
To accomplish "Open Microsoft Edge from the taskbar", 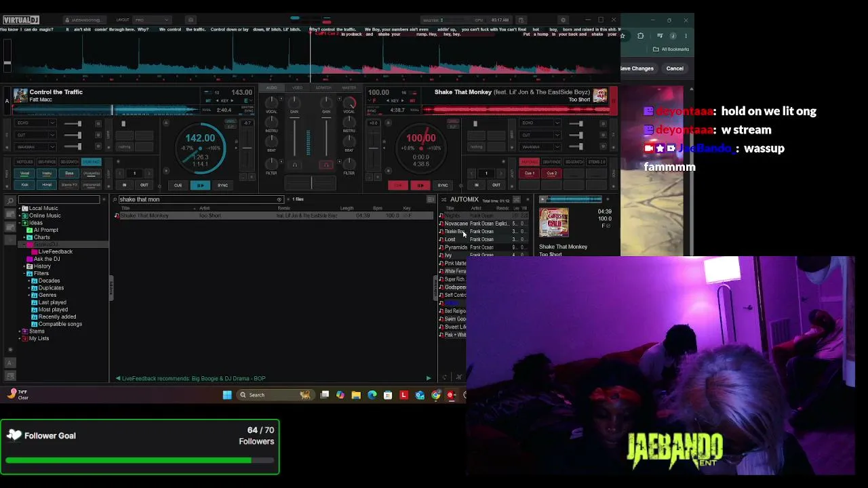I will point(372,395).
